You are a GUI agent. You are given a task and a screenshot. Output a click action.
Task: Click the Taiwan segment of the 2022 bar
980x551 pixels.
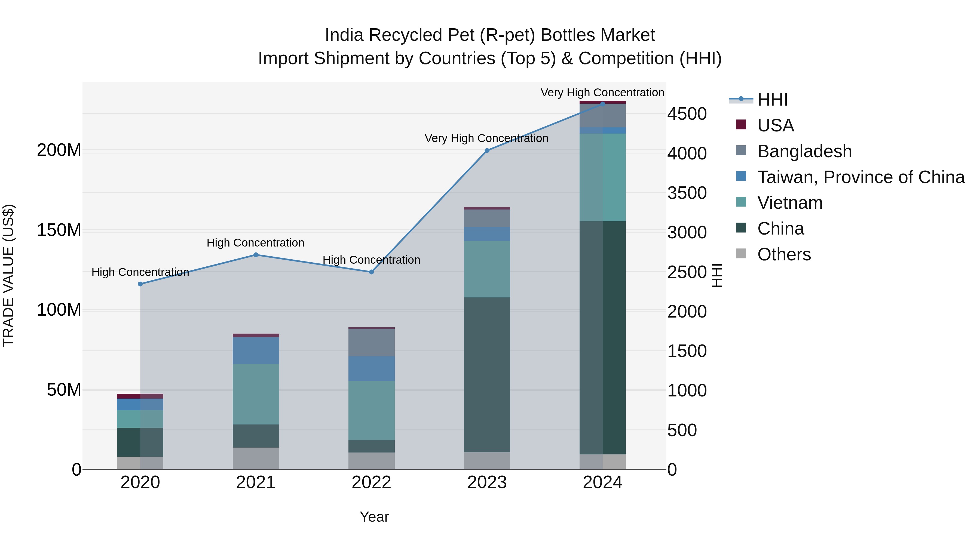point(372,368)
